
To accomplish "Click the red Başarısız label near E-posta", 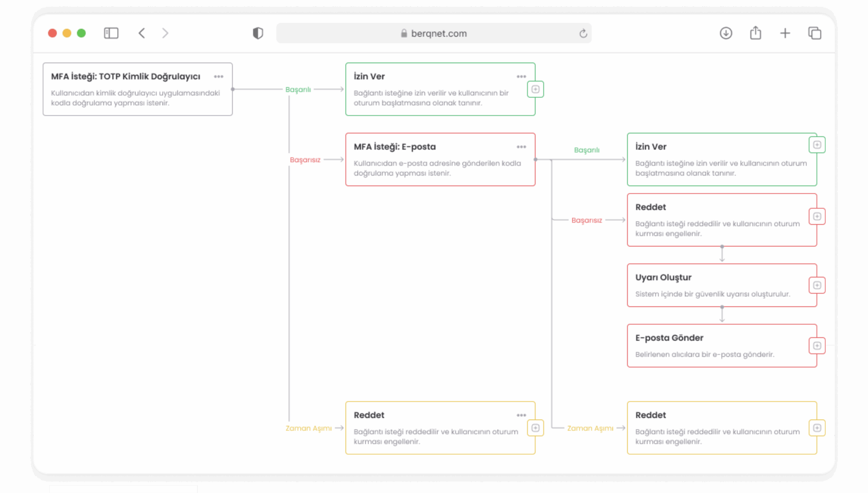I will click(x=305, y=160).
